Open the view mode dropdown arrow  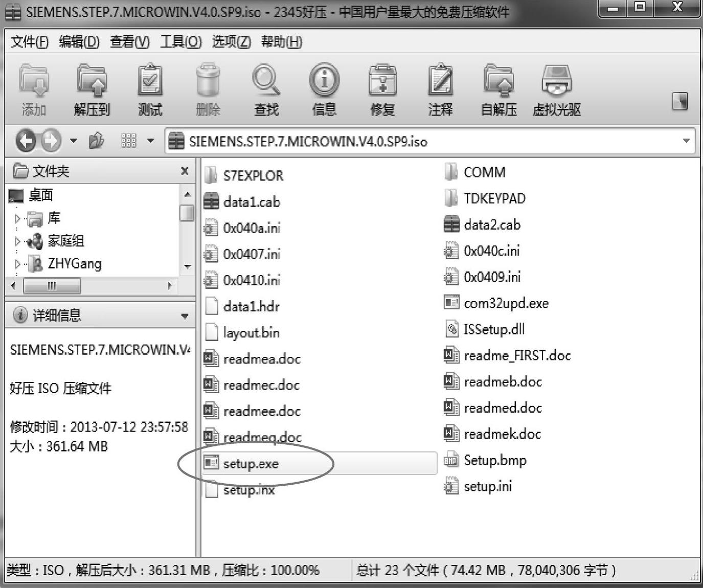pyautogui.click(x=151, y=141)
